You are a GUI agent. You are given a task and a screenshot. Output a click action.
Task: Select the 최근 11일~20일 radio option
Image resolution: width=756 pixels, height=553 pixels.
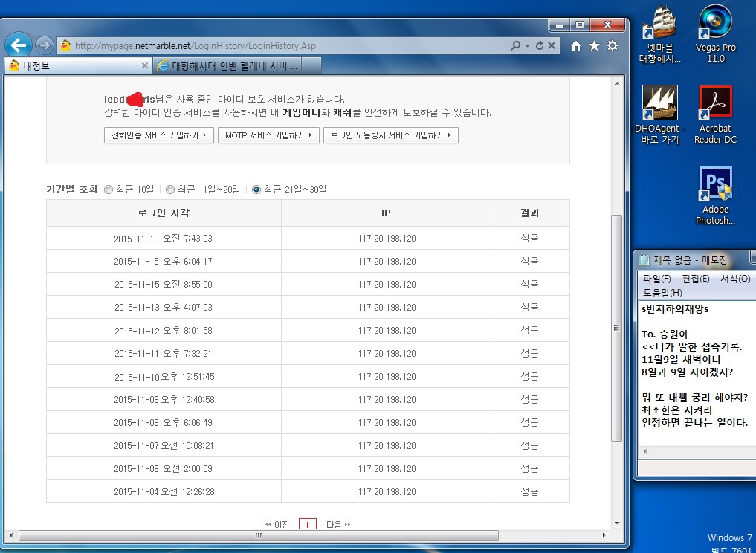point(170,190)
